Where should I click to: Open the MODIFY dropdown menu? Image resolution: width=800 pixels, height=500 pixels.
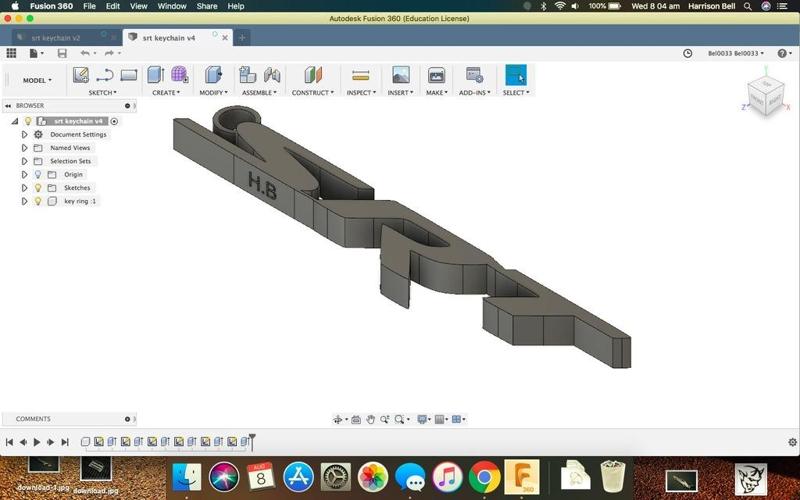pos(213,93)
